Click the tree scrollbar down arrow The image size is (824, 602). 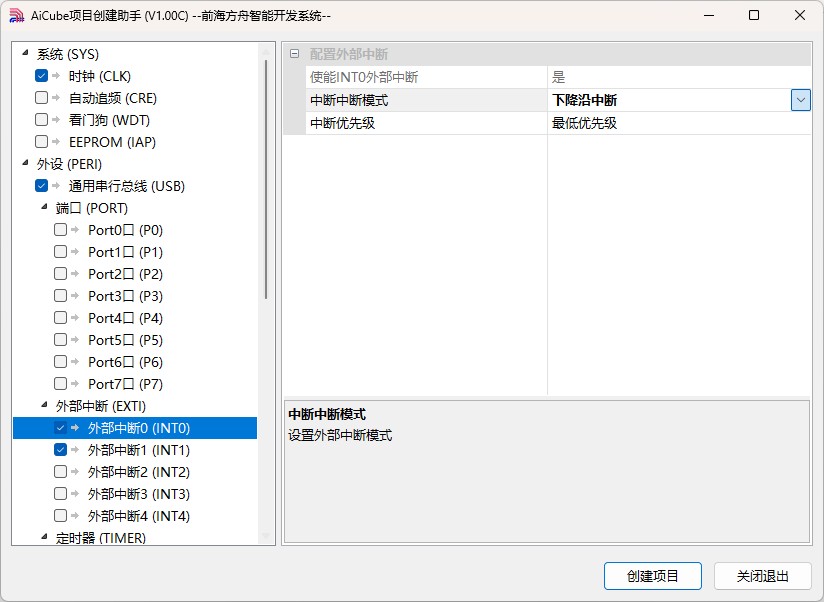pos(266,536)
